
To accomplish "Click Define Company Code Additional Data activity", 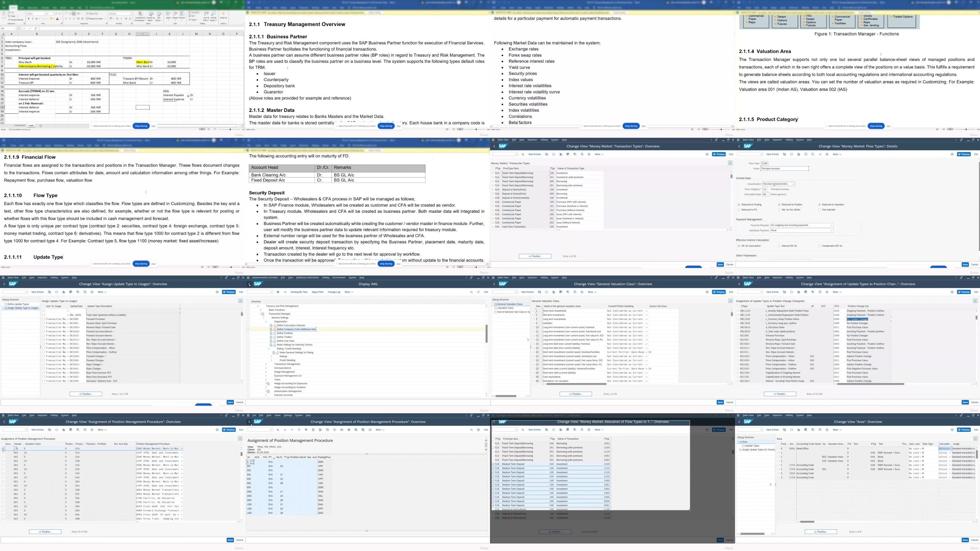I will point(297,329).
